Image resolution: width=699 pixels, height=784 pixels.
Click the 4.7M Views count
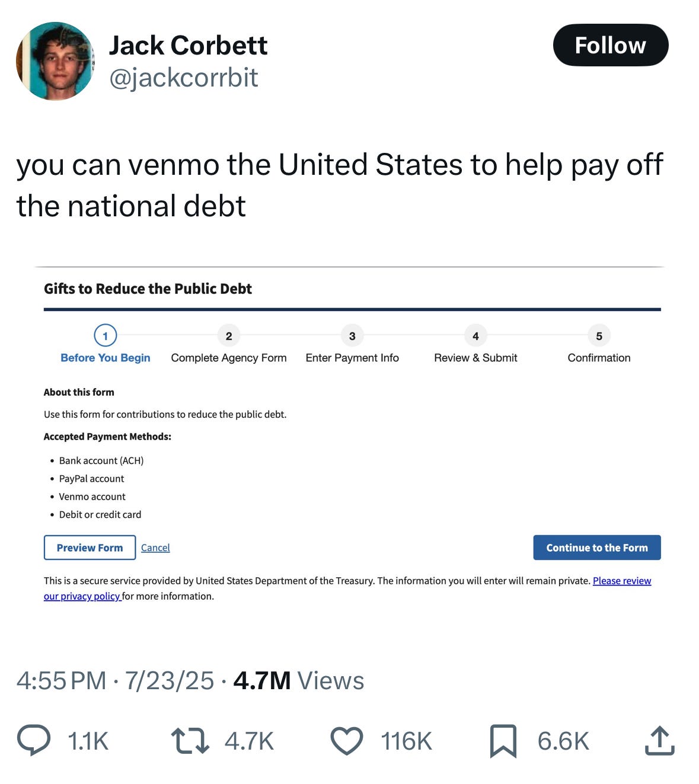coord(299,681)
